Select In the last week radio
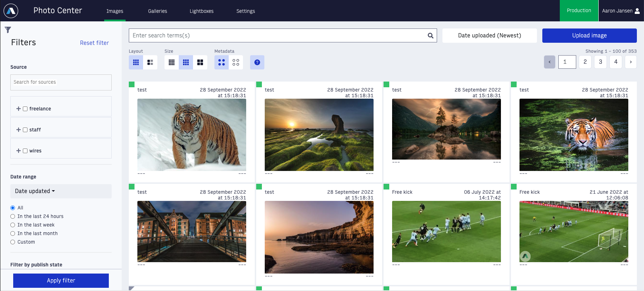 coord(13,225)
